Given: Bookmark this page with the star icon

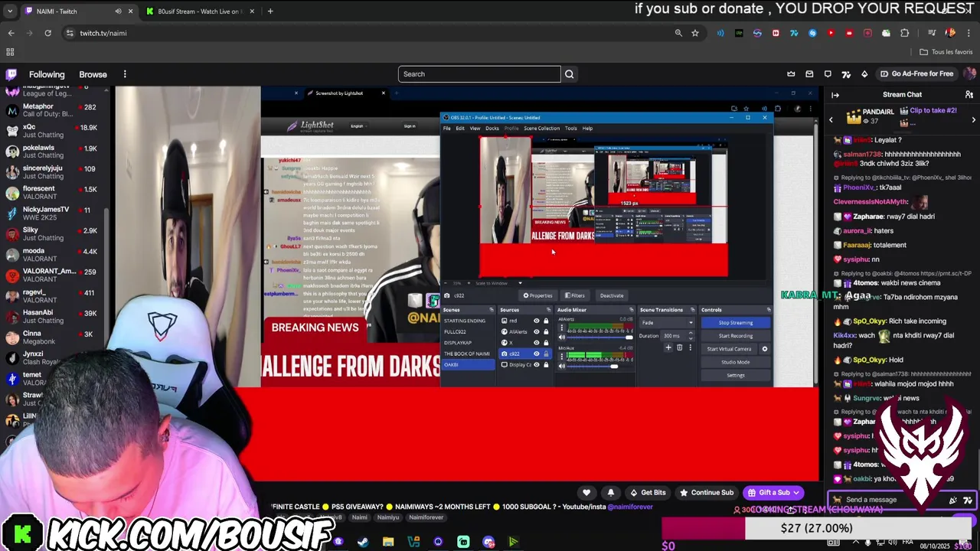Looking at the screenshot, I should (x=695, y=33).
